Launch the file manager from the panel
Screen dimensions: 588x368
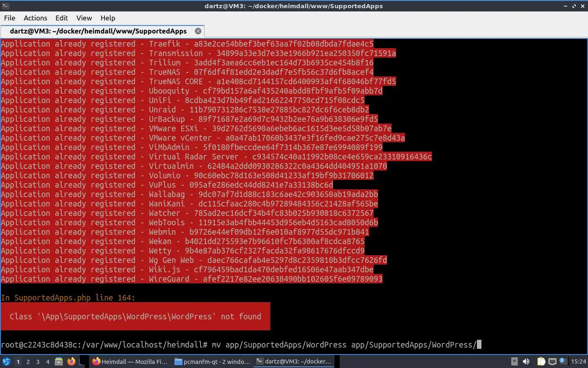click(59, 361)
